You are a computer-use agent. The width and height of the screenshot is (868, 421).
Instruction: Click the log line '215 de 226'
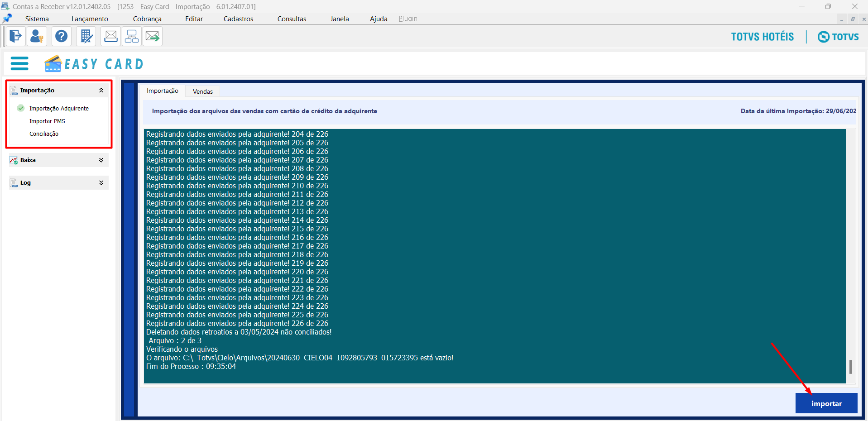(237, 229)
